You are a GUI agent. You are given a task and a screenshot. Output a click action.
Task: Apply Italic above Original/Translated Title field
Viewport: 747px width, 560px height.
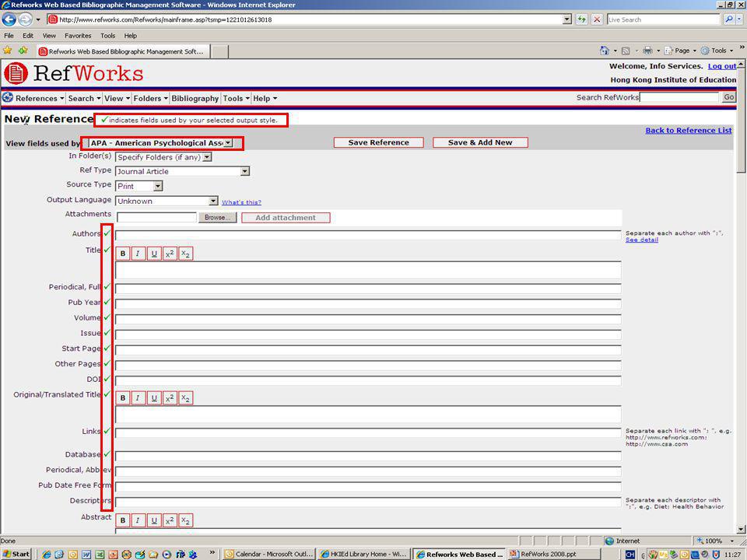(x=138, y=398)
